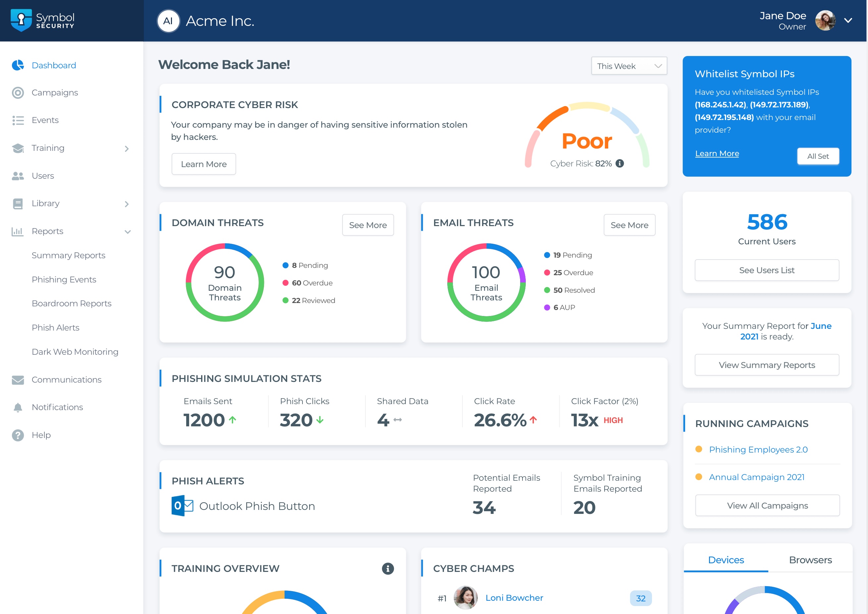Click the Training graduation cap icon

[x=18, y=148]
